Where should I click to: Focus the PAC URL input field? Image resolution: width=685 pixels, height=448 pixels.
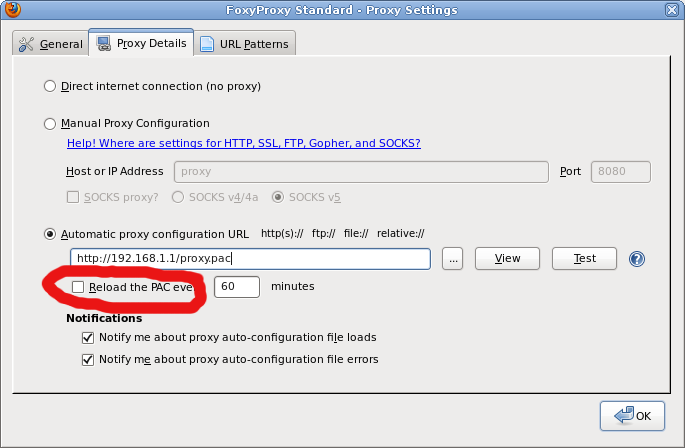[x=250, y=259]
